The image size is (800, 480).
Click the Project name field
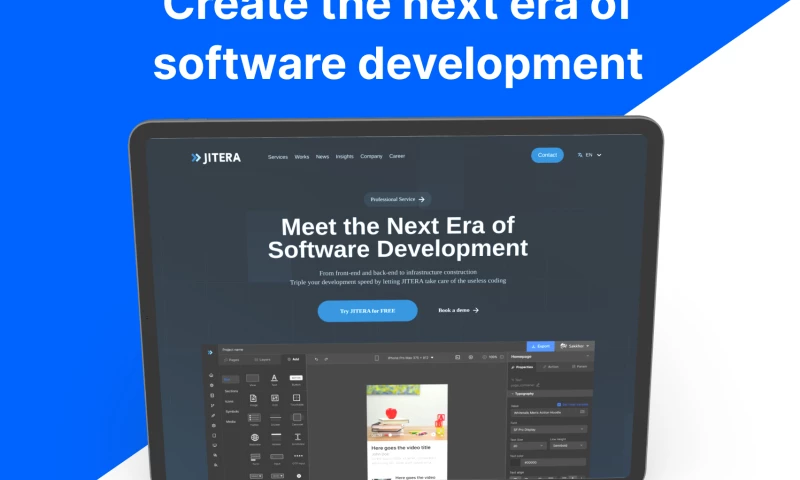click(x=233, y=349)
